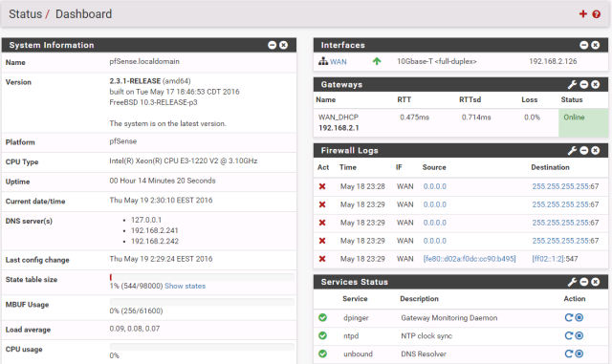The image size is (612, 364).
Task: Click the MBUF Usage progress bar
Action: click(202, 302)
